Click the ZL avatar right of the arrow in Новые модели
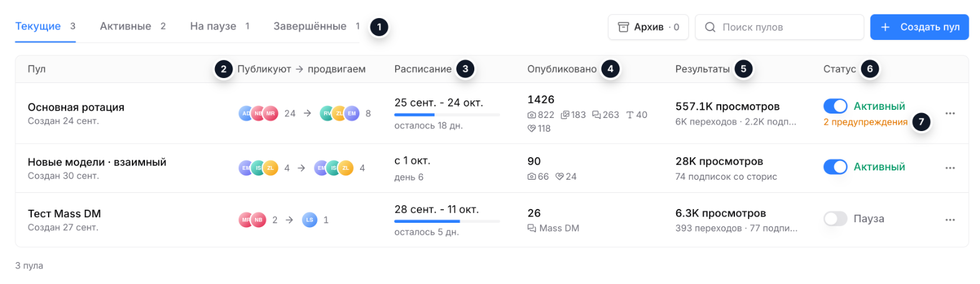The width and height of the screenshot is (980, 284). click(x=346, y=168)
